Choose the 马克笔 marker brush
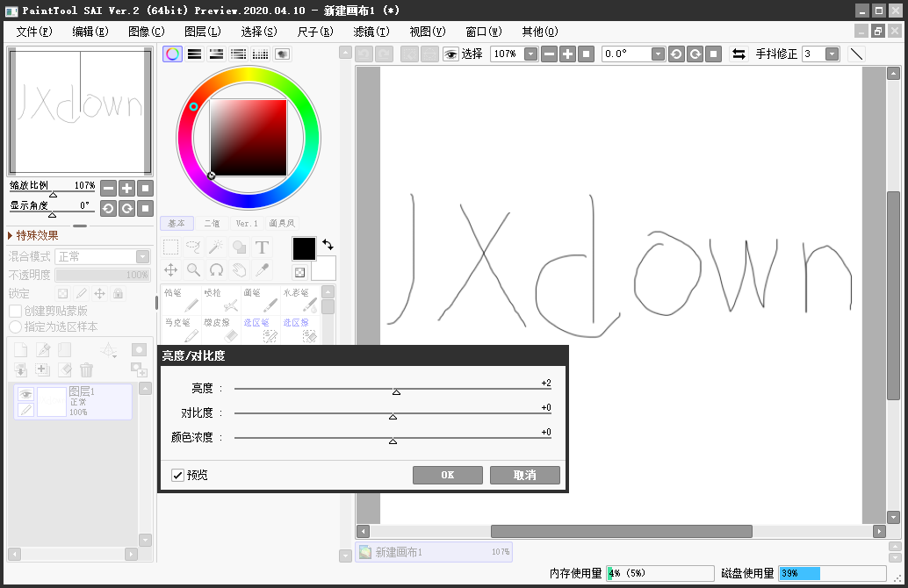The width and height of the screenshot is (908, 588). coord(181,329)
